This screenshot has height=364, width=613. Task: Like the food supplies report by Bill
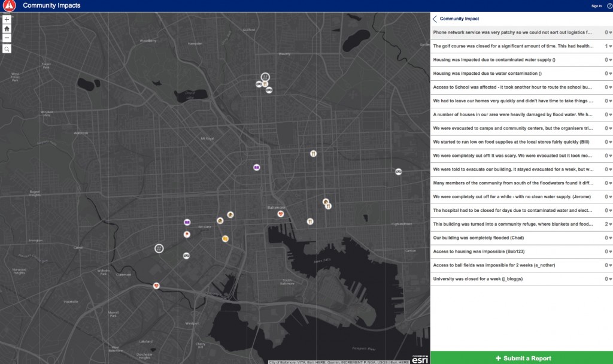click(610, 142)
